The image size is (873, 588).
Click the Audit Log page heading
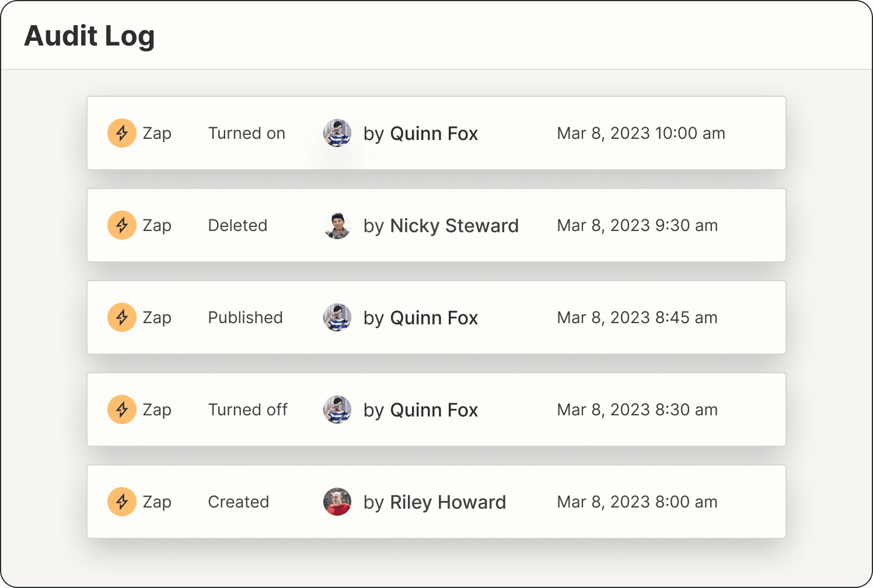89,36
